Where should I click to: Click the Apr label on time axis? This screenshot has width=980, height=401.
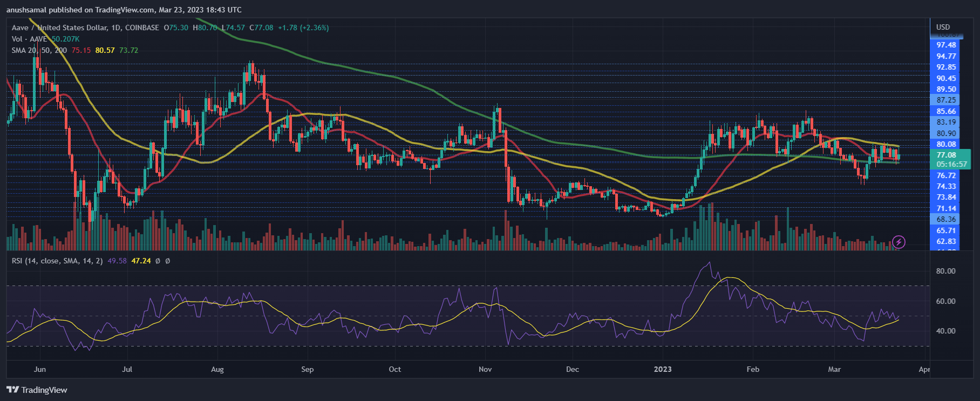click(924, 369)
